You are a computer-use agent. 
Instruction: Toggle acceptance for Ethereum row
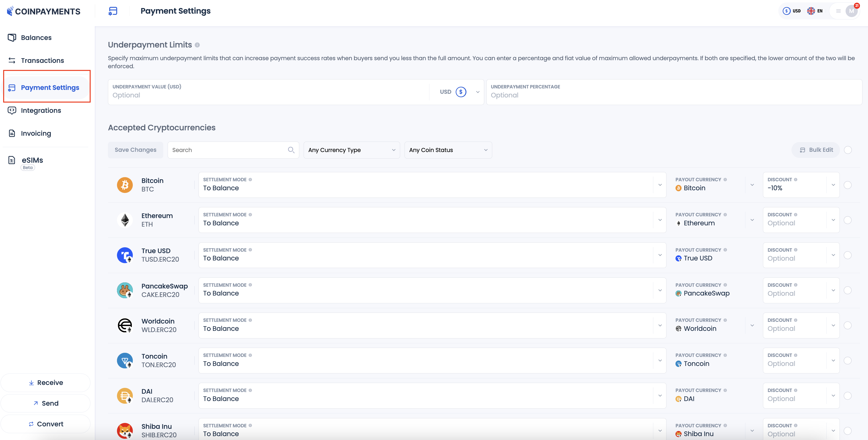[x=849, y=220]
